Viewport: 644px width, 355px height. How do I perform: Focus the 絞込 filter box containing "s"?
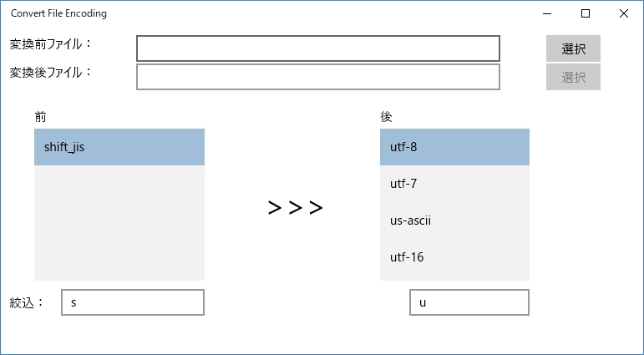click(133, 302)
